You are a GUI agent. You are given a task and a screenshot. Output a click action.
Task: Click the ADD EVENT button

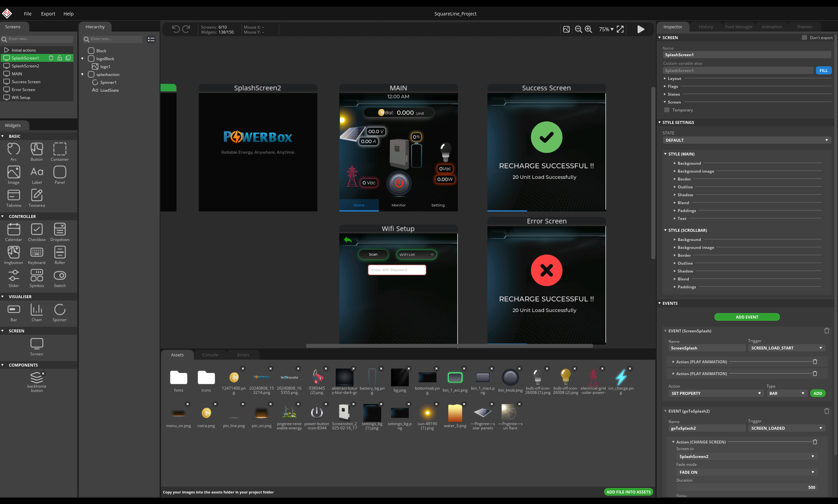click(746, 317)
